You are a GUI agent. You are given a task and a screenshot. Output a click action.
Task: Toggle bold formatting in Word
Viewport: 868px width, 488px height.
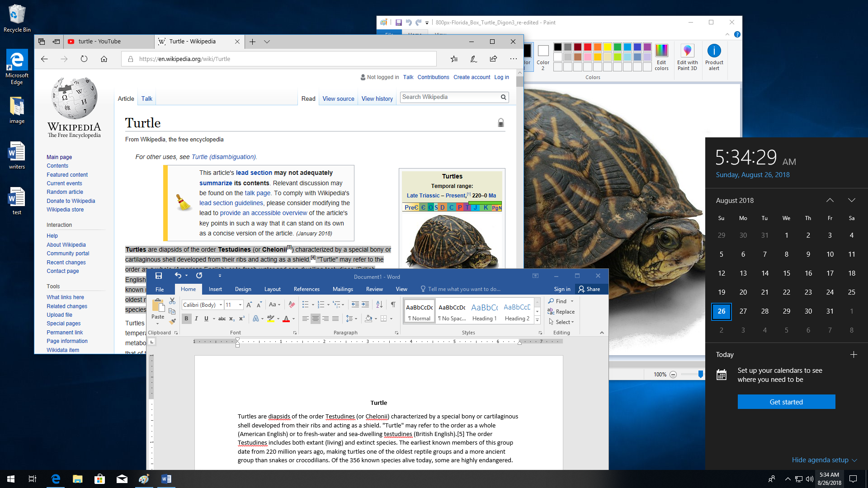click(186, 318)
